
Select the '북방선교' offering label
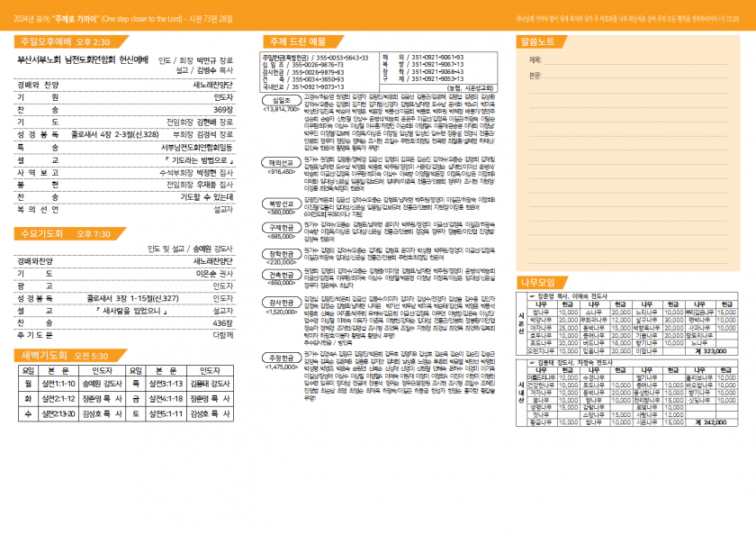pyautogui.click(x=282, y=204)
